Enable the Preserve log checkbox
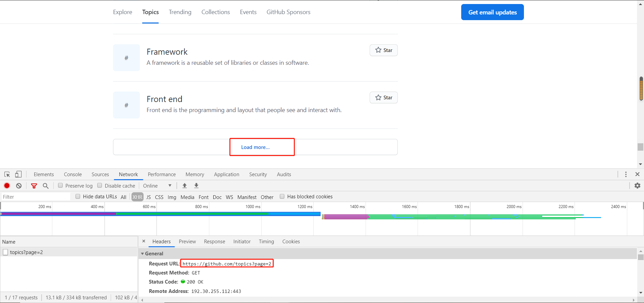 [x=60, y=186]
